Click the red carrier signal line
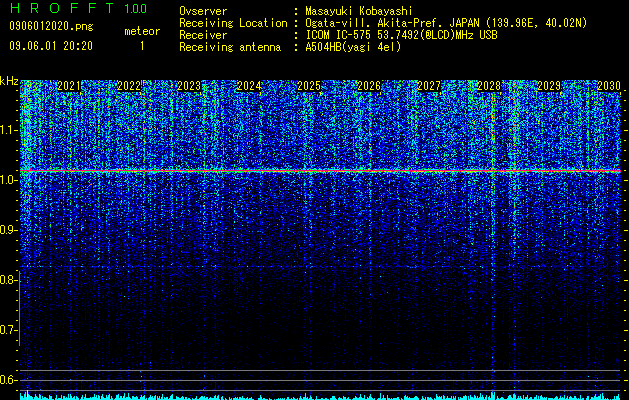 pyautogui.click(x=320, y=171)
